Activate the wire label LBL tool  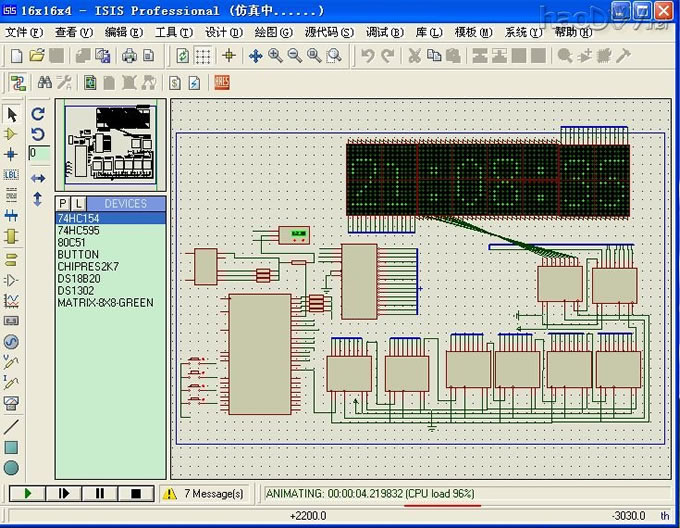pos(11,175)
